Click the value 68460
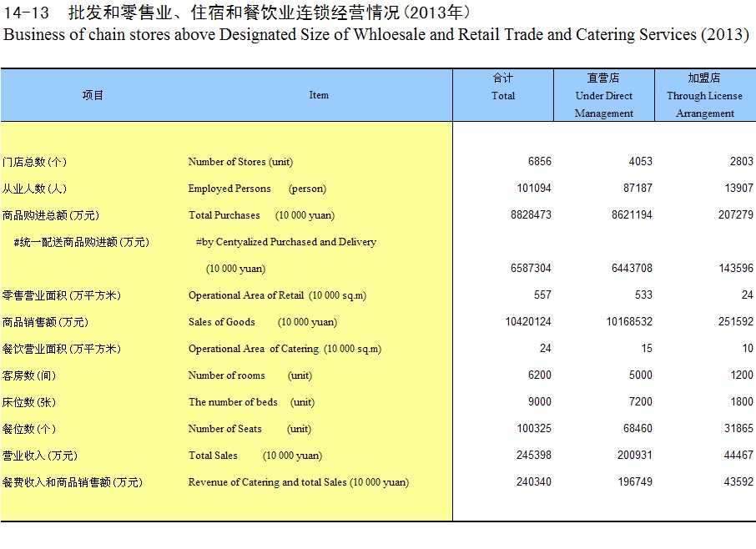The height and width of the screenshot is (549, 756). click(638, 429)
